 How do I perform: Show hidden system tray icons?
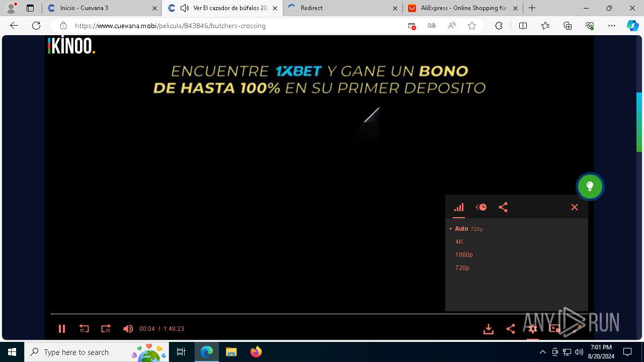coord(543,352)
